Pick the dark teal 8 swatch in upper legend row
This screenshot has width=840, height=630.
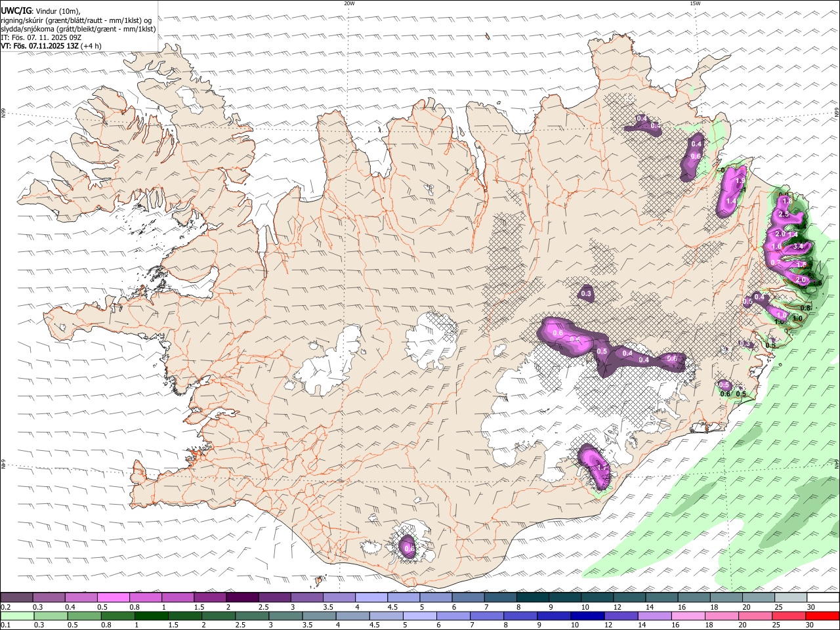pyautogui.click(x=533, y=598)
